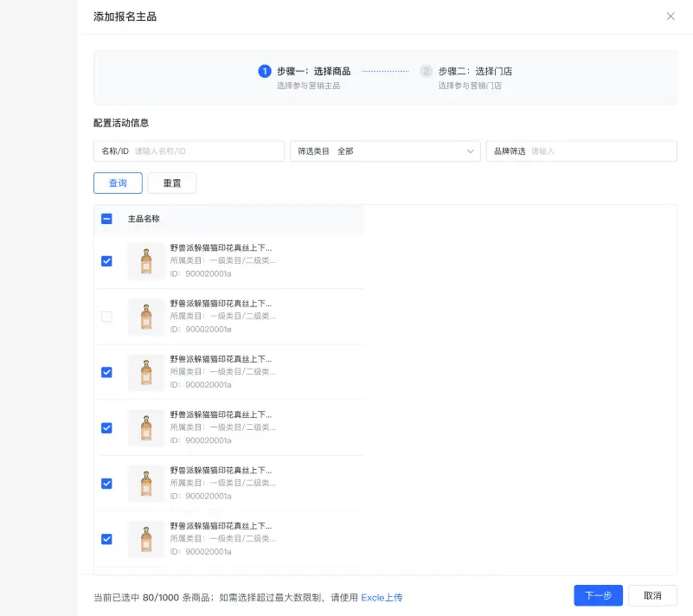Uncheck the first product row checkbox
Image resolution: width=693 pixels, height=616 pixels.
point(106,261)
